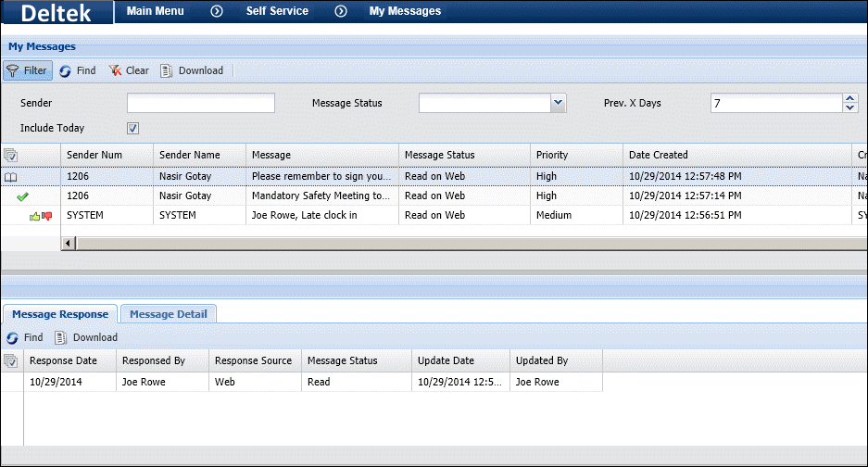Click the Find icon in Message Response panel
Viewport: 868px width, 467px height.
[12, 337]
